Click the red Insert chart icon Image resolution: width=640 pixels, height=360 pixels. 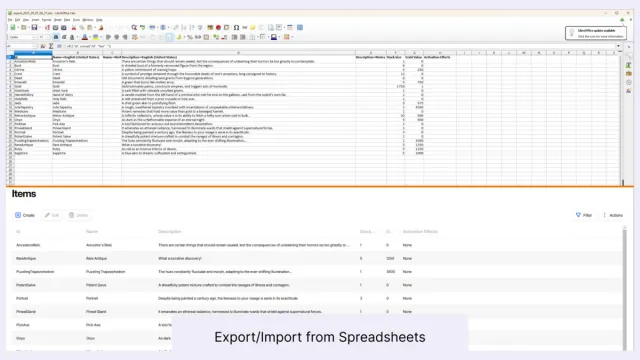pyautogui.click(x=218, y=27)
